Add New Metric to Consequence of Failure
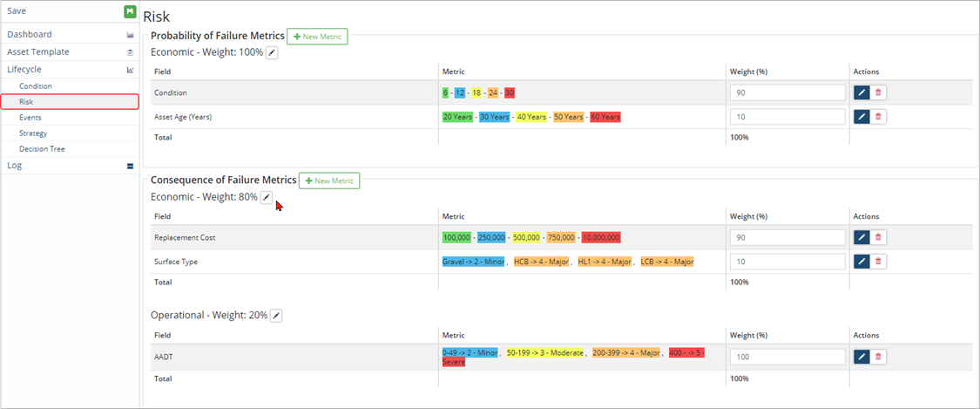 [x=329, y=181]
